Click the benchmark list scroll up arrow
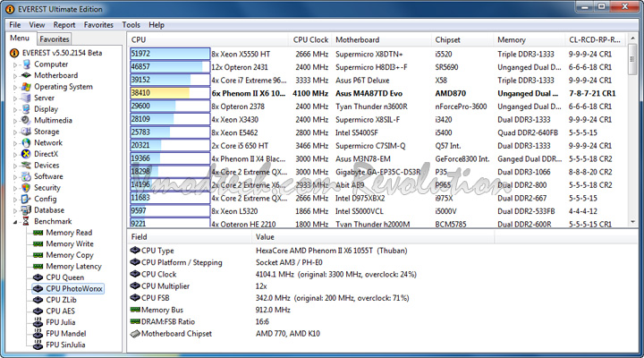Viewport: 644px width, 358px height. pos(632,38)
